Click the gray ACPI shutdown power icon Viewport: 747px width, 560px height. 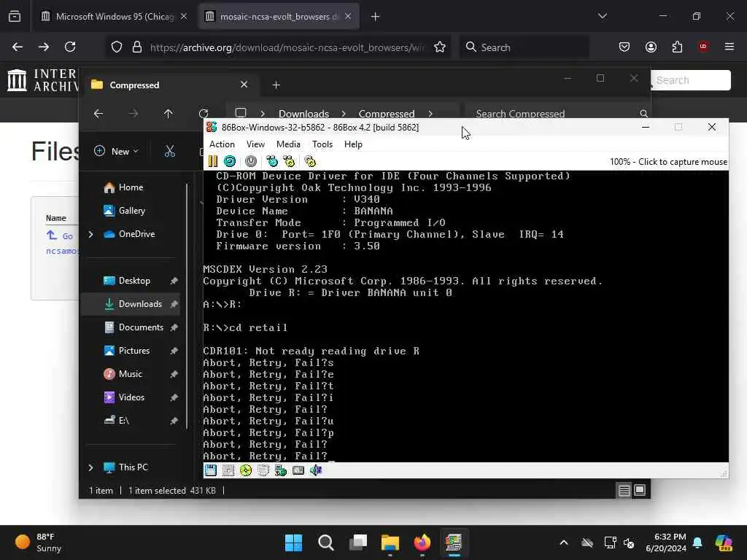click(x=251, y=161)
